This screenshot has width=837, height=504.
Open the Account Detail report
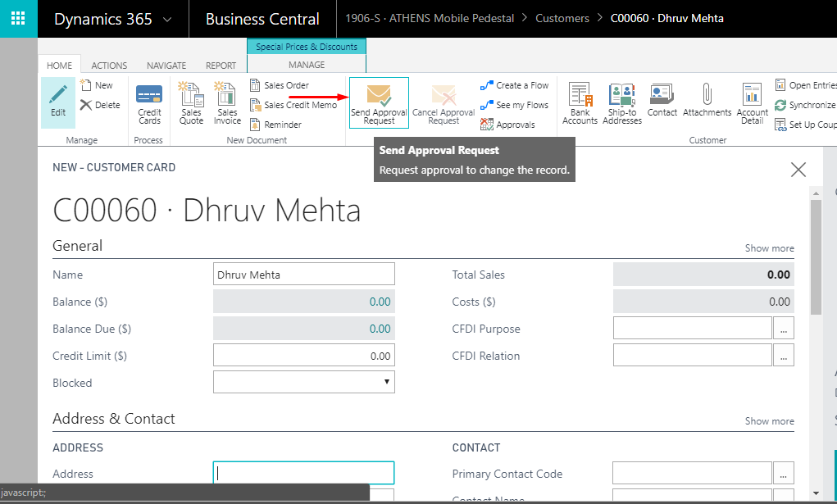pos(752,103)
